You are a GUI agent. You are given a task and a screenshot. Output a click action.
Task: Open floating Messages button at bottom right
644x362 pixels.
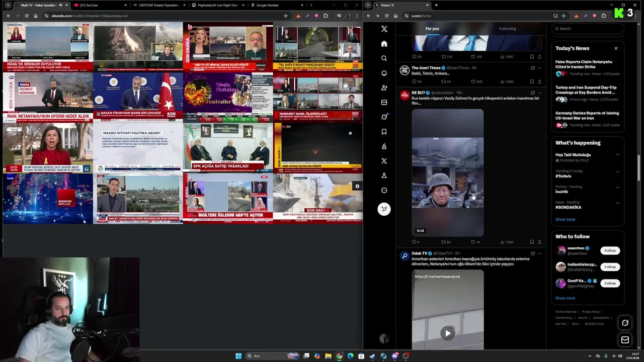pyautogui.click(x=625, y=340)
